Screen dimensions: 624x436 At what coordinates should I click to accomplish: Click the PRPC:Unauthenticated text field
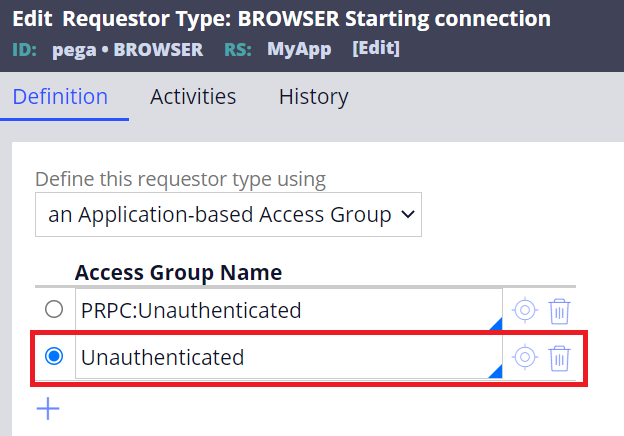coord(289,310)
